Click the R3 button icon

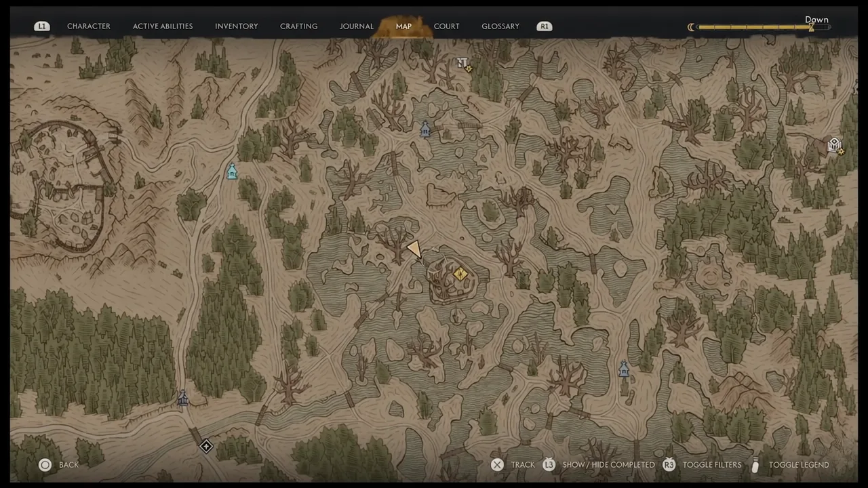(x=669, y=465)
